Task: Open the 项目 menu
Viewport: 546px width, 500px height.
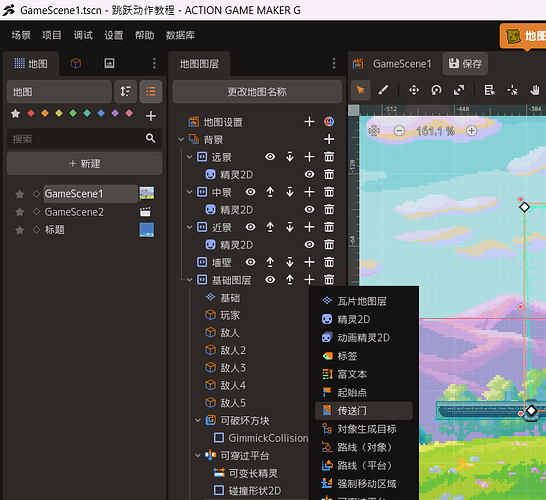Action: coord(52,35)
